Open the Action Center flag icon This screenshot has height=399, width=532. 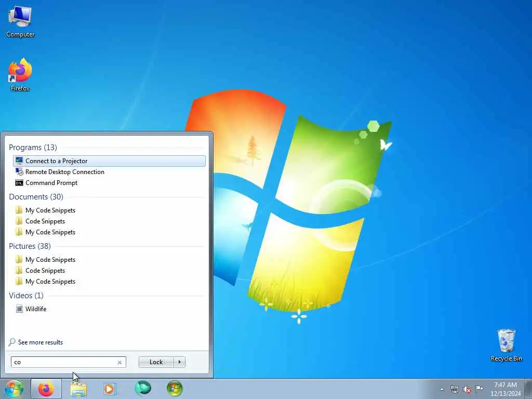pyautogui.click(x=479, y=389)
